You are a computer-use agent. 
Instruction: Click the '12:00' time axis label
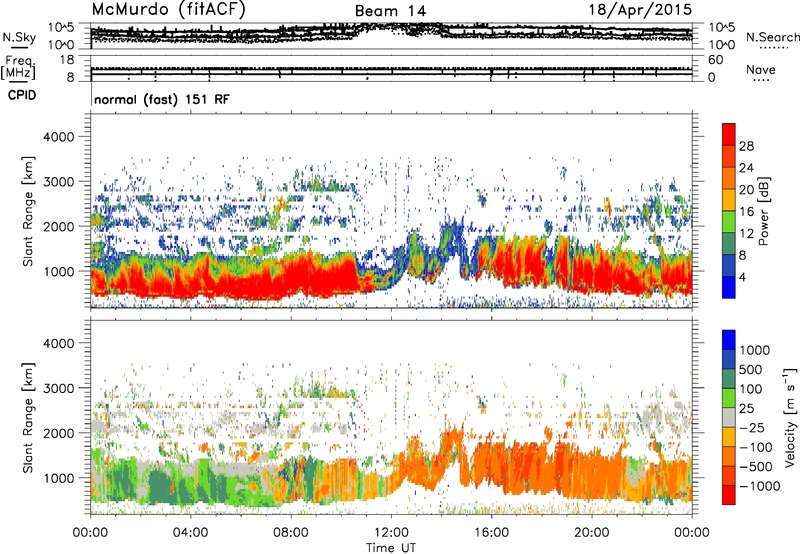pyautogui.click(x=391, y=533)
